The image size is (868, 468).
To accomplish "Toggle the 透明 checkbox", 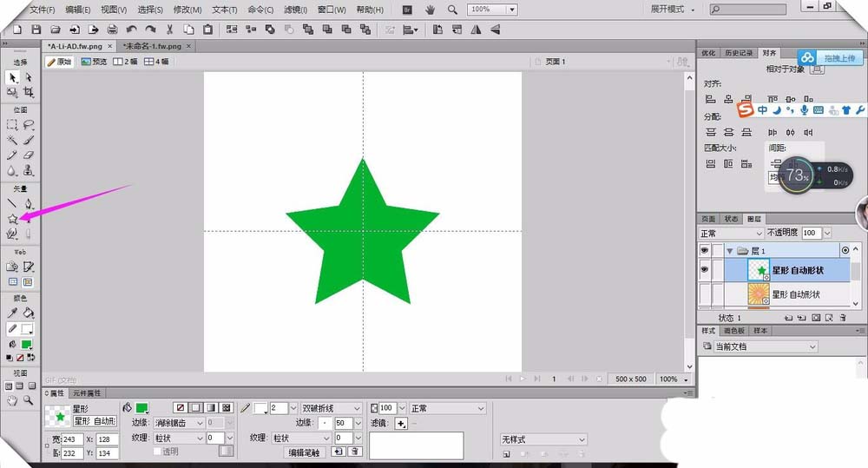I will (157, 452).
